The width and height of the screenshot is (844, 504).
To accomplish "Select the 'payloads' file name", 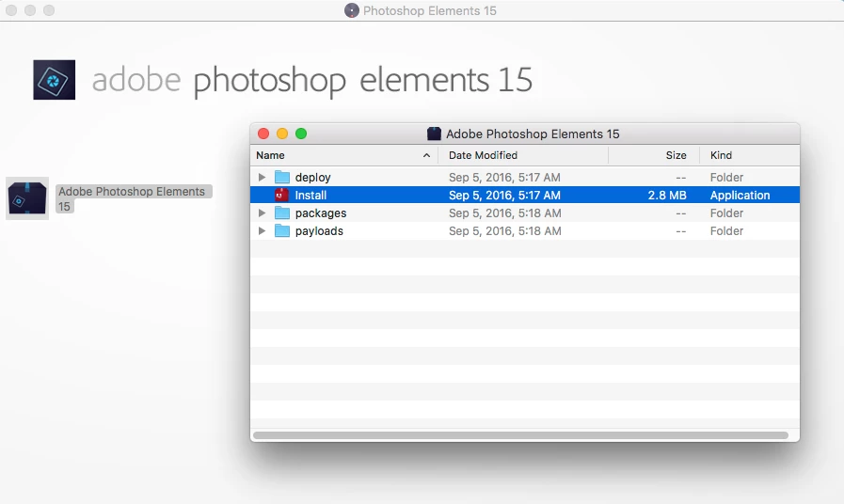I will (319, 230).
